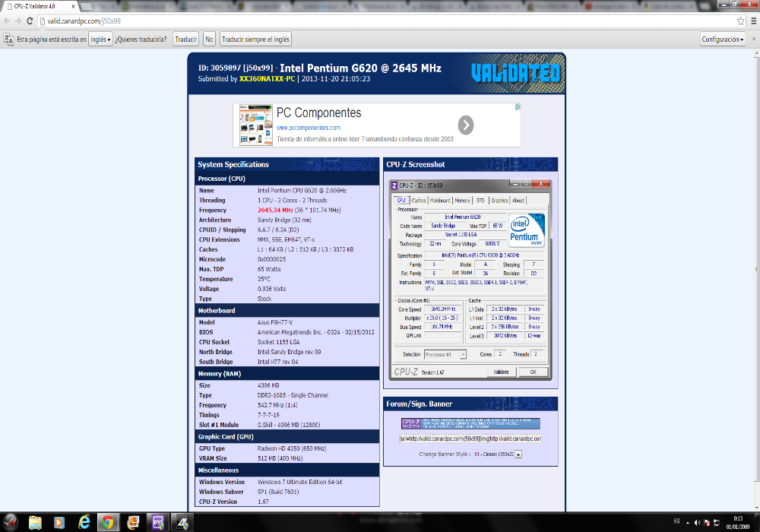Click the round arrow button on the PC Componentes ad

tap(466, 125)
